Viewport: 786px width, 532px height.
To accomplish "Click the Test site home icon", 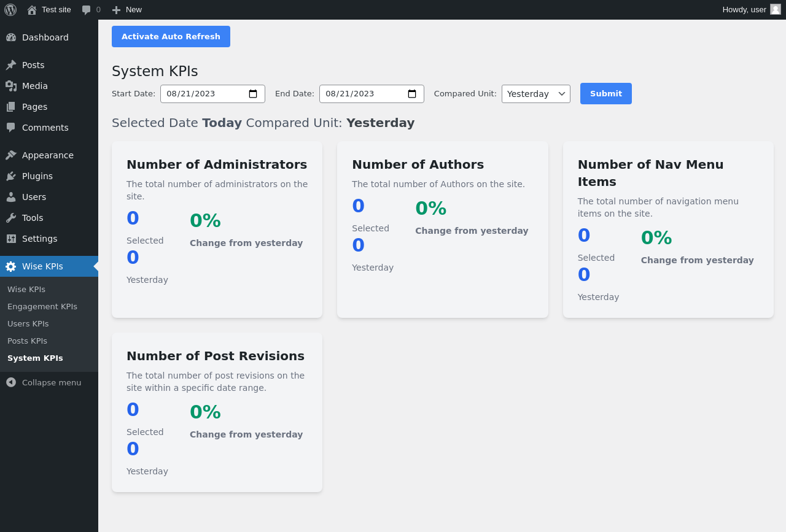I will point(32,10).
